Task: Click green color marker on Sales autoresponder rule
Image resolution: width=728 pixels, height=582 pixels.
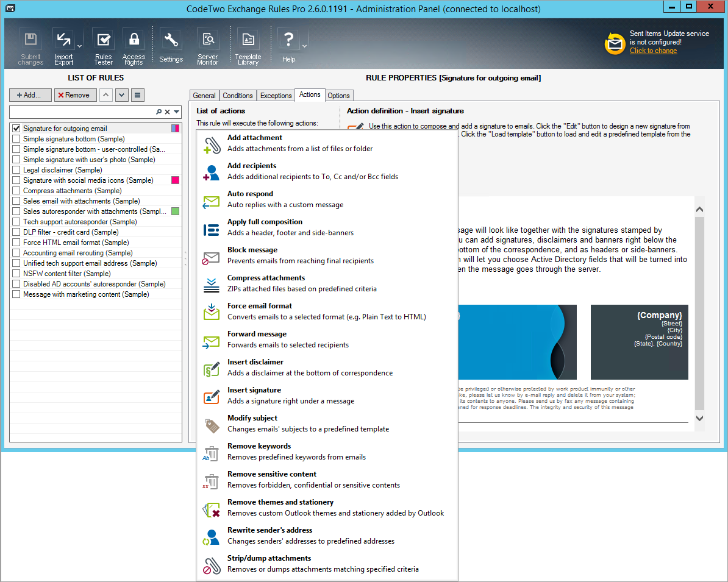Action: point(176,211)
